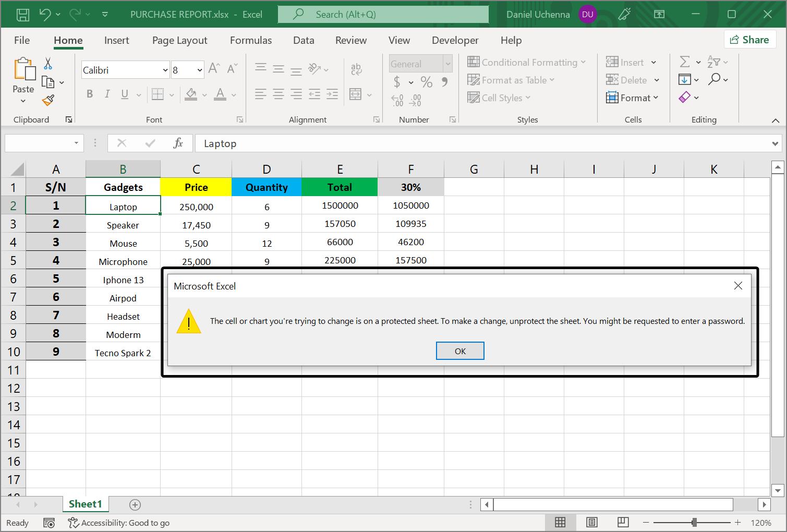Switch to Page Layout view in status bar
Image resolution: width=787 pixels, height=532 pixels.
coord(592,522)
